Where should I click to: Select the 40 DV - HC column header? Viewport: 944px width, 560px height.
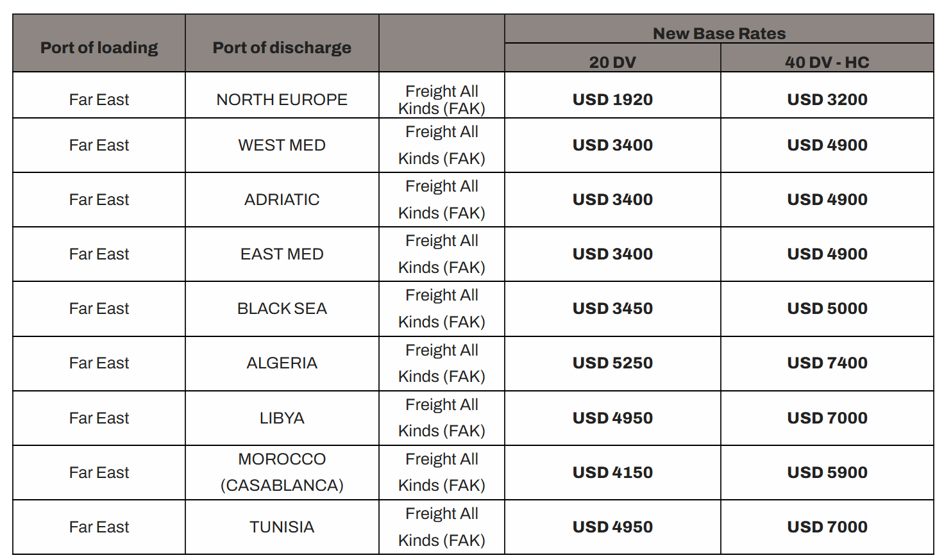pyautogui.click(x=827, y=62)
